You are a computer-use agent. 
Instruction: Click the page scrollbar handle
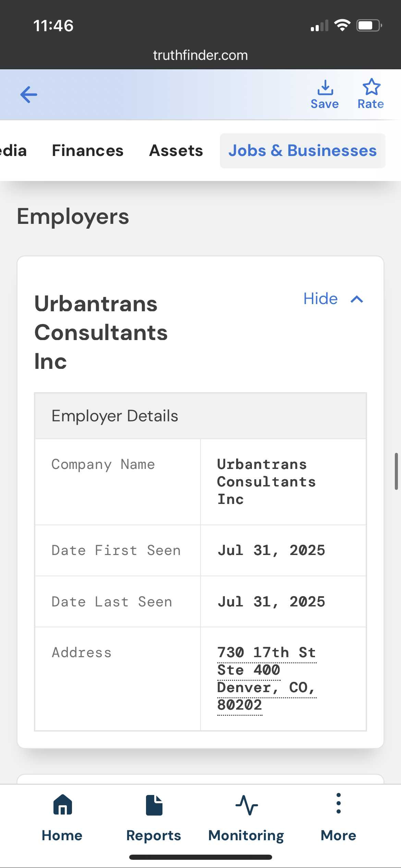pyautogui.click(x=396, y=471)
